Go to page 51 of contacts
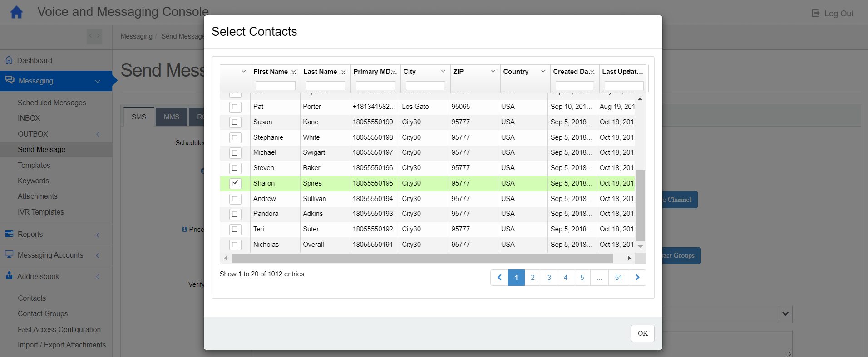 coord(618,278)
